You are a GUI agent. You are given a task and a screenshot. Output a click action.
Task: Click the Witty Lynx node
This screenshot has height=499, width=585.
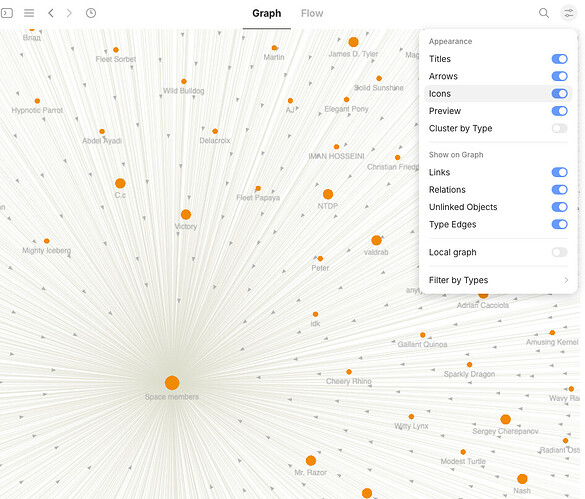[411, 417]
